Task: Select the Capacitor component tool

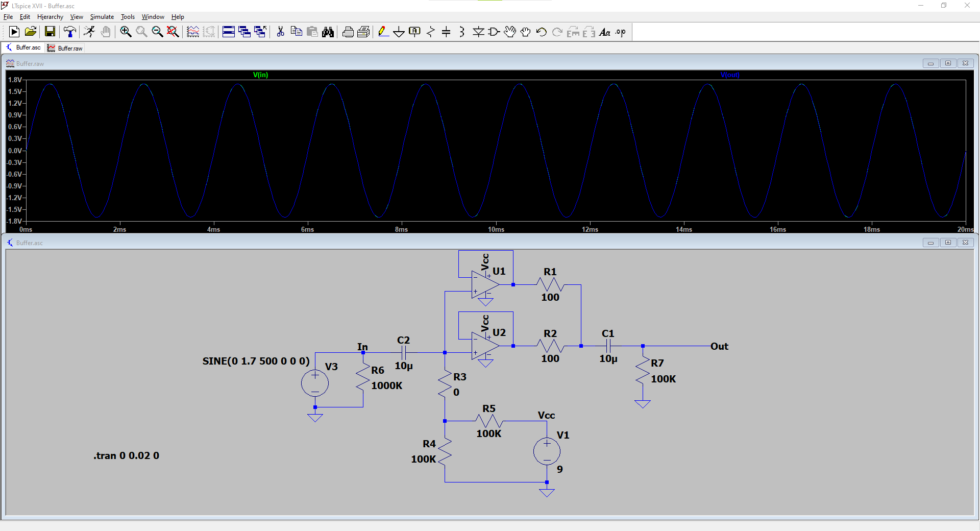Action: pos(446,32)
